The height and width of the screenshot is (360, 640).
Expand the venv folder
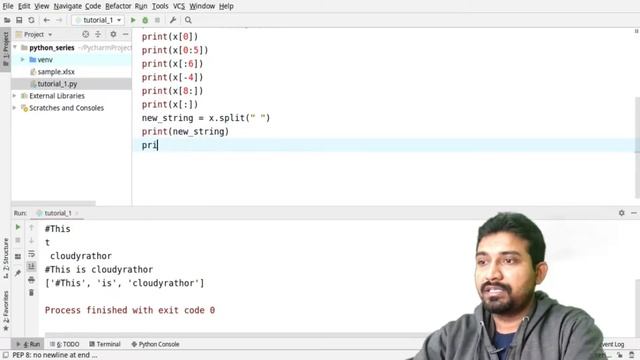pyautogui.click(x=23, y=60)
